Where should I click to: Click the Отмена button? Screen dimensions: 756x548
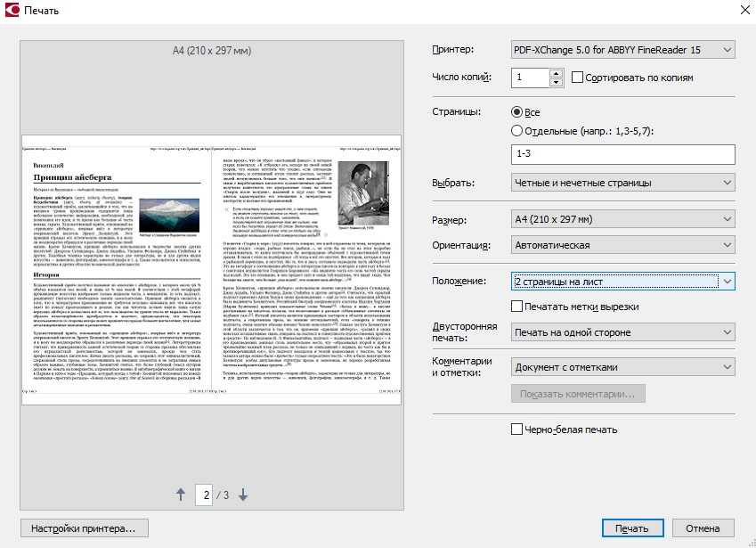pyautogui.click(x=703, y=528)
